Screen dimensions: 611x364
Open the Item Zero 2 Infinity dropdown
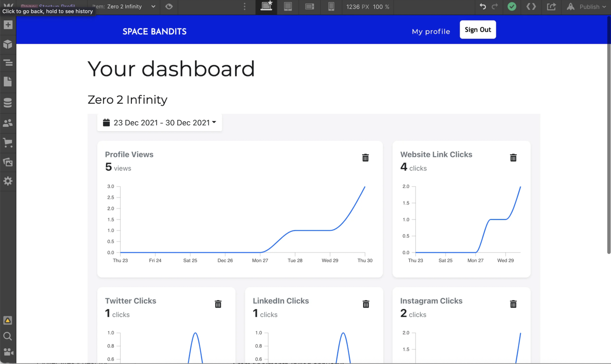click(x=124, y=7)
